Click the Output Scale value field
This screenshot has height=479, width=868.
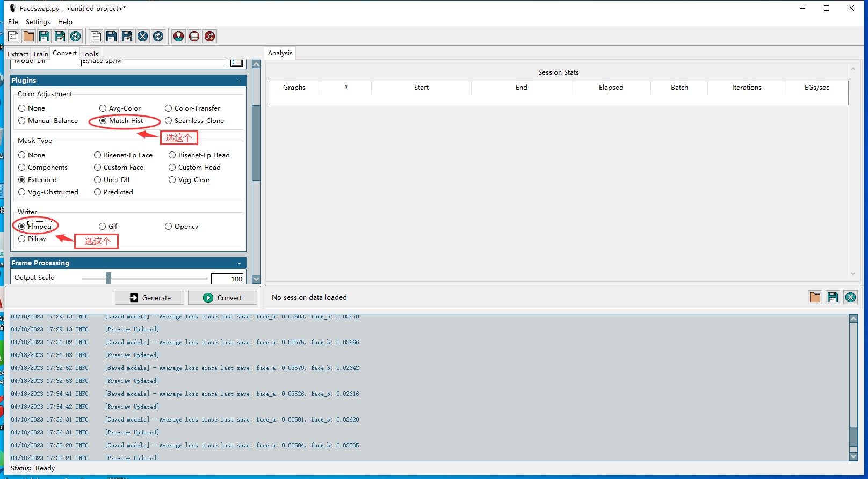[x=227, y=279]
